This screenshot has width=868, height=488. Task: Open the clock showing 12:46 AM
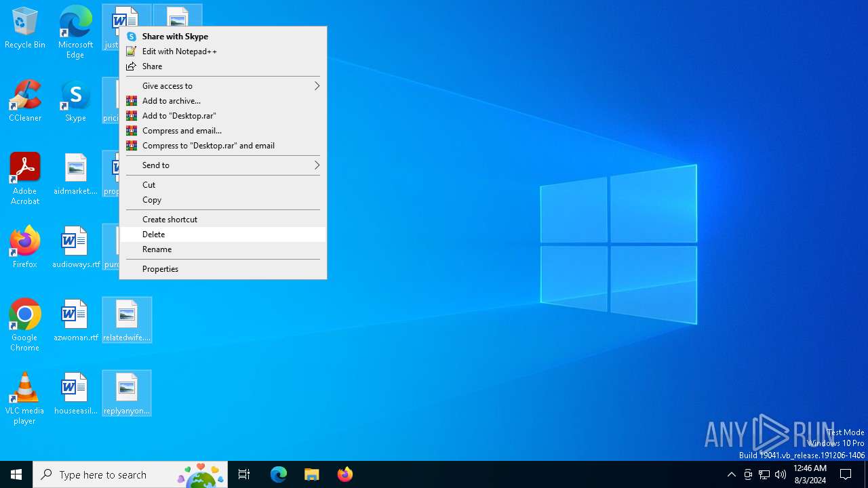(810, 474)
